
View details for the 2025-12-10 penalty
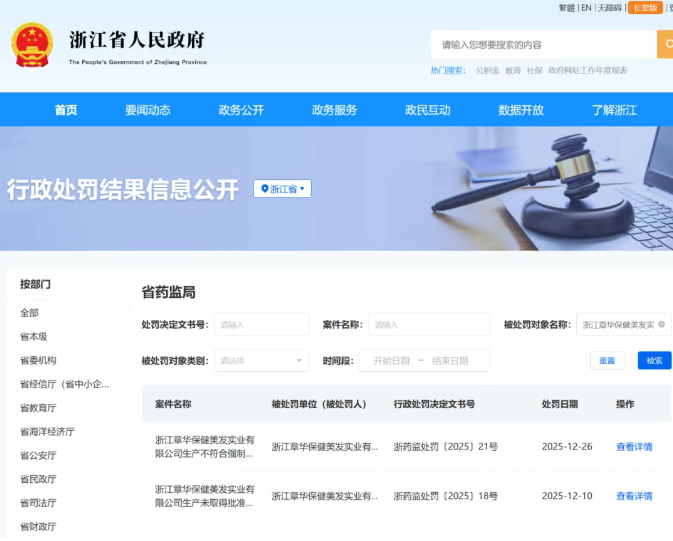click(x=634, y=496)
